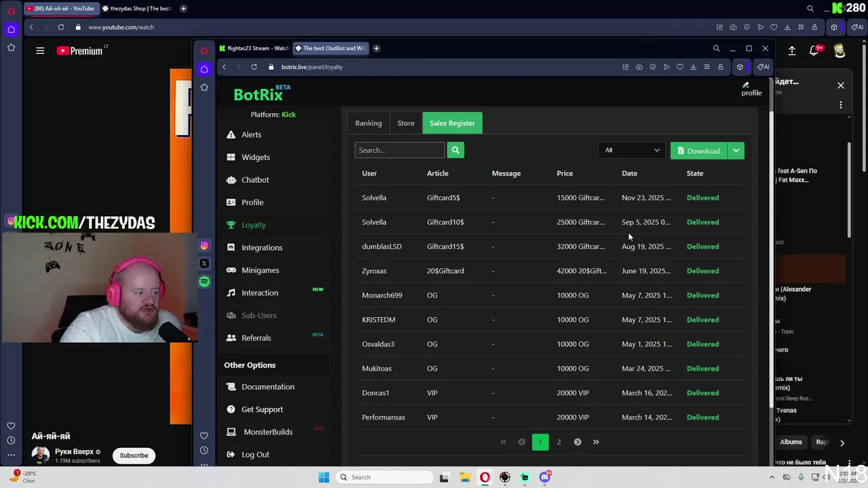Click the sales Search input field
This screenshot has width=868, height=488.
tap(399, 150)
